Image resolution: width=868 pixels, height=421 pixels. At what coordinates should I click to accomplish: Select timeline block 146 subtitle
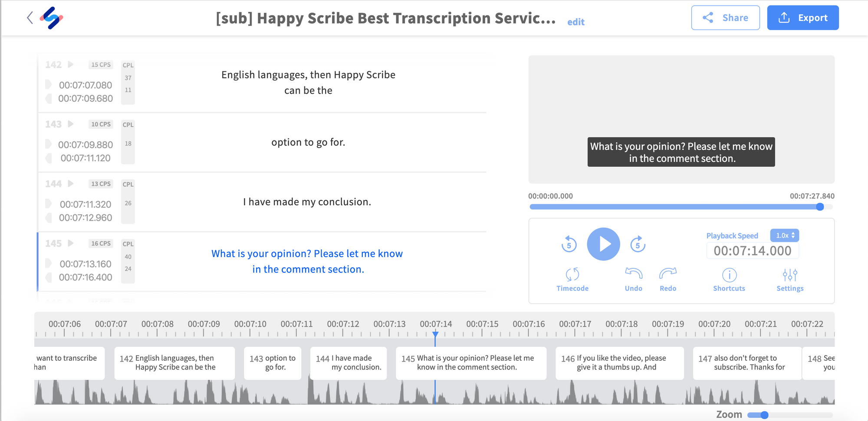pyautogui.click(x=619, y=363)
